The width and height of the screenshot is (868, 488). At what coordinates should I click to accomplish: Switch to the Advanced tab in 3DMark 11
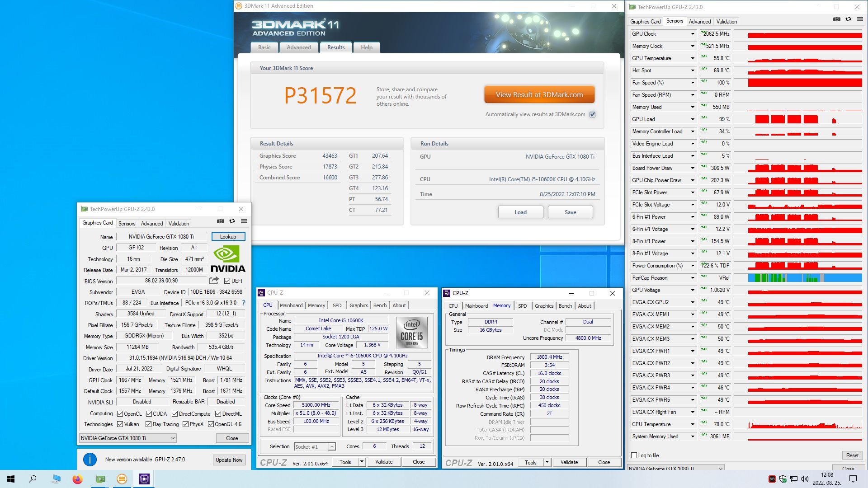(x=299, y=47)
